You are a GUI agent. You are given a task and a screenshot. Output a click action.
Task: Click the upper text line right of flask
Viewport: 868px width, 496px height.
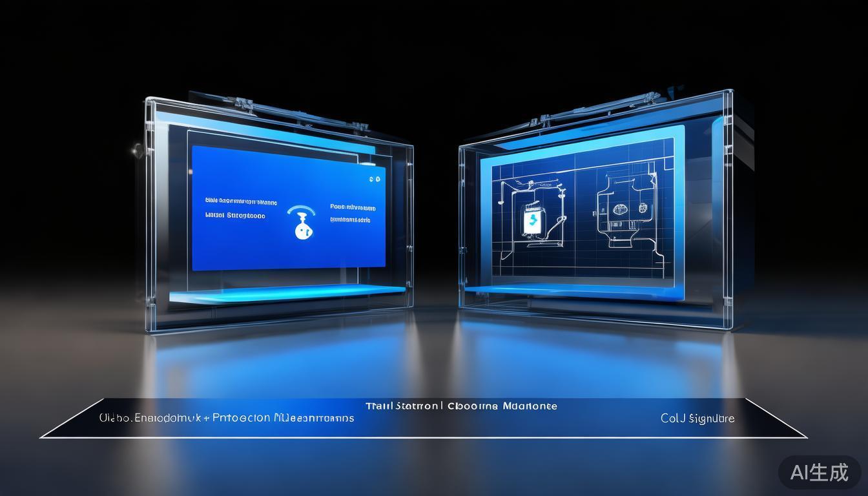353,208
